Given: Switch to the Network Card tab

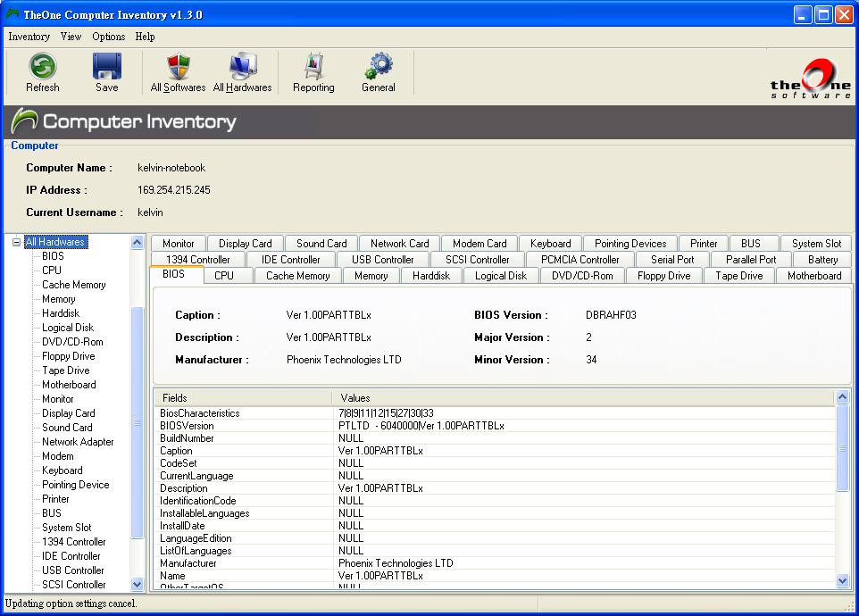Looking at the screenshot, I should click(399, 244).
